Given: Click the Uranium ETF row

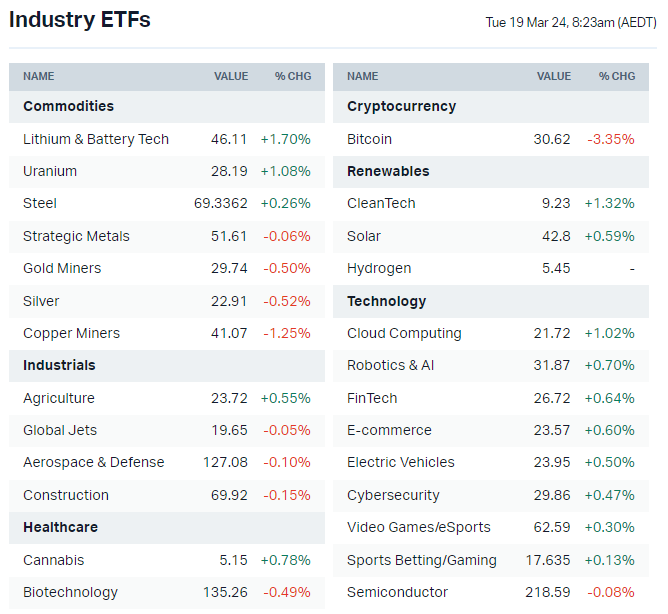Looking at the screenshot, I should coord(50,171).
